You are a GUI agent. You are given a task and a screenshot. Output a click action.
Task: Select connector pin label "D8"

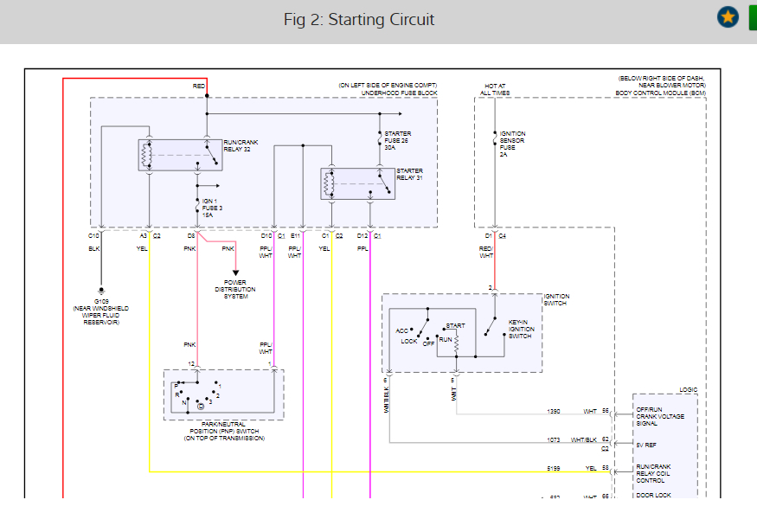(x=190, y=235)
